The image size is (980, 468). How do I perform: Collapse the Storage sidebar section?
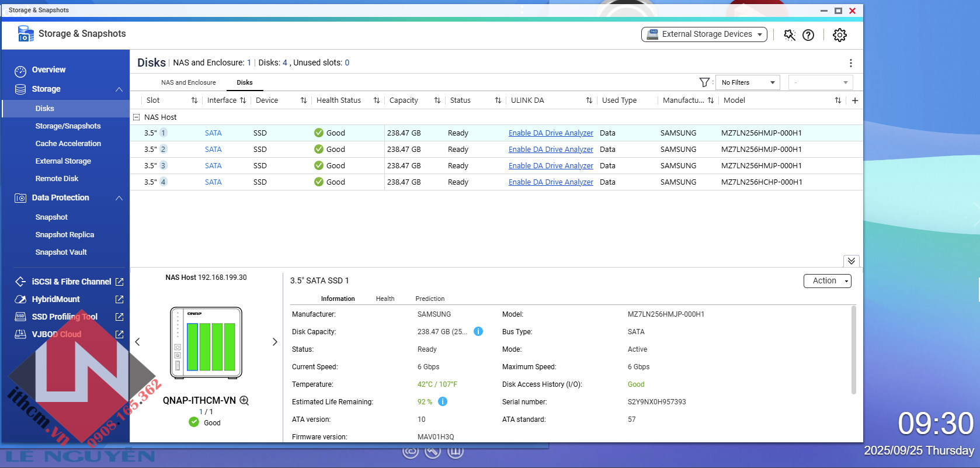119,89
